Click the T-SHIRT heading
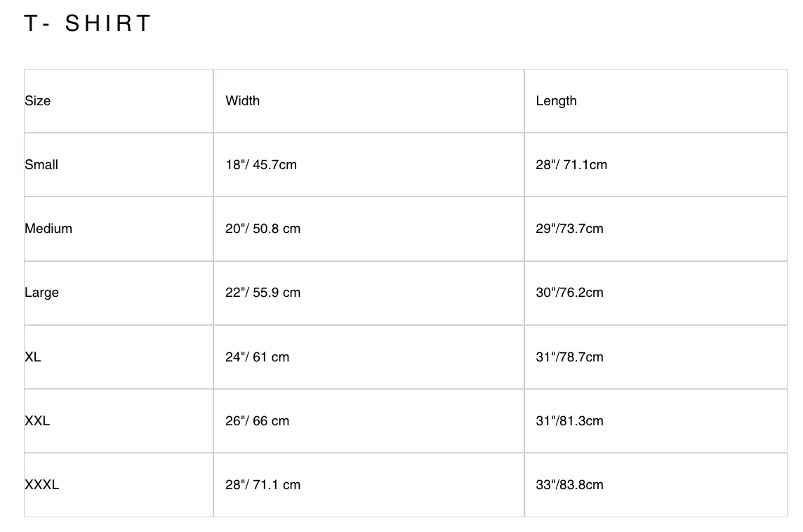Image resolution: width=803 pixels, height=532 pixels. tap(88, 24)
